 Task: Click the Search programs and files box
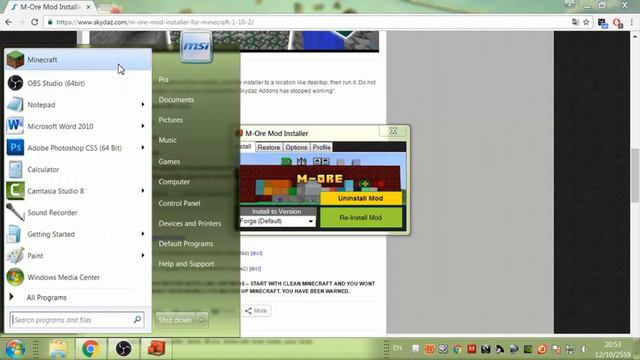pyautogui.click(x=76, y=320)
